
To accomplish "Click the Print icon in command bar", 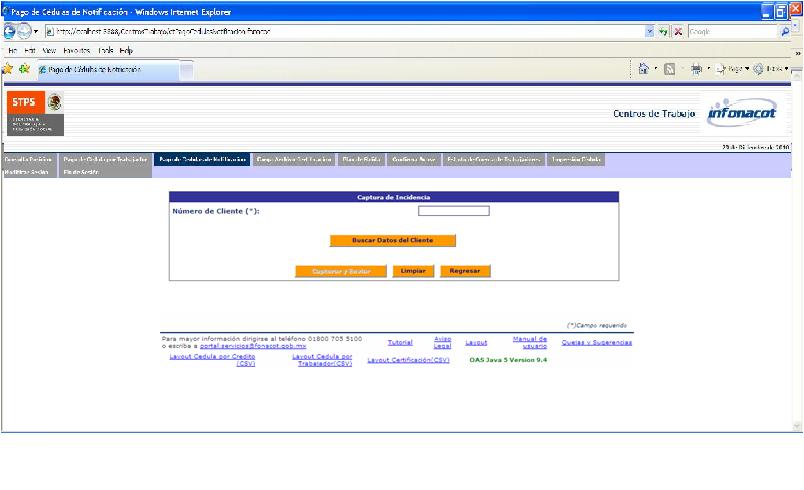I will [x=696, y=69].
